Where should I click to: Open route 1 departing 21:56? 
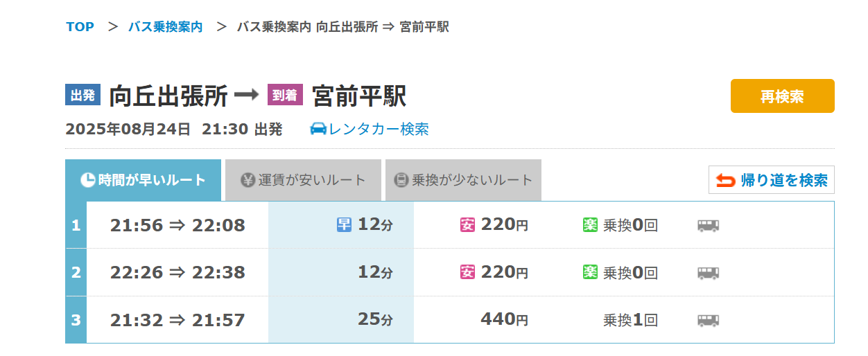click(x=177, y=225)
